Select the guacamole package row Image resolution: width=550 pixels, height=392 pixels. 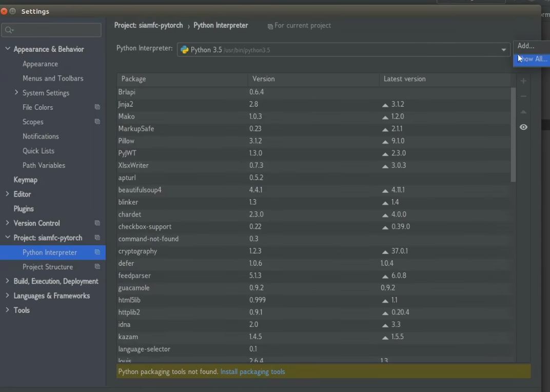[x=313, y=288]
